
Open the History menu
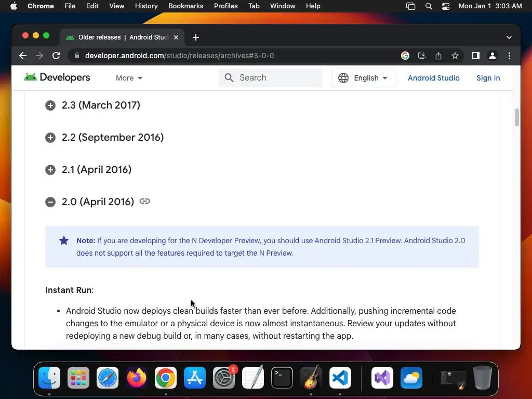click(146, 6)
